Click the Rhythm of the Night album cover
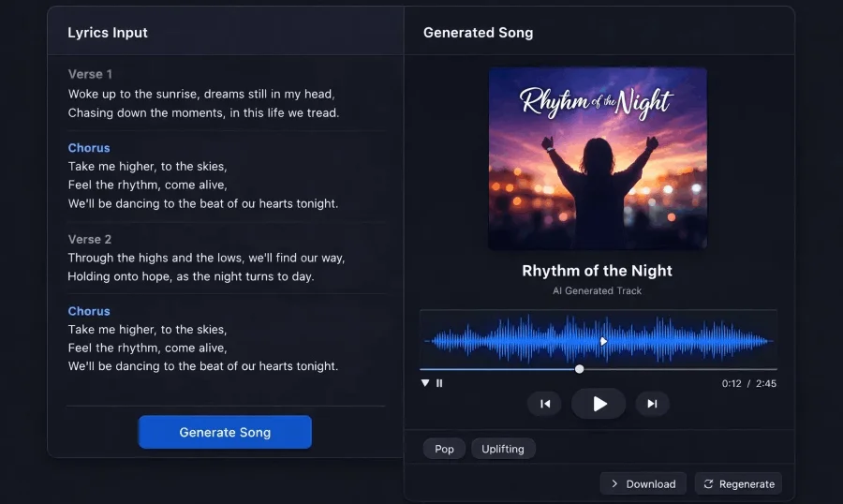The image size is (843, 504). coord(598,158)
